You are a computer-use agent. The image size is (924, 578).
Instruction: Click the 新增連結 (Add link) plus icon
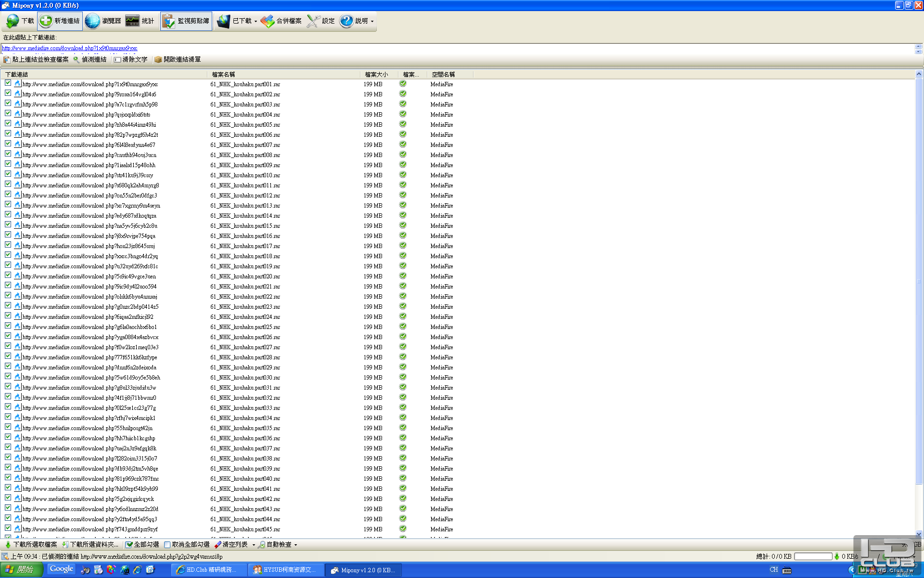pyautogui.click(x=46, y=21)
